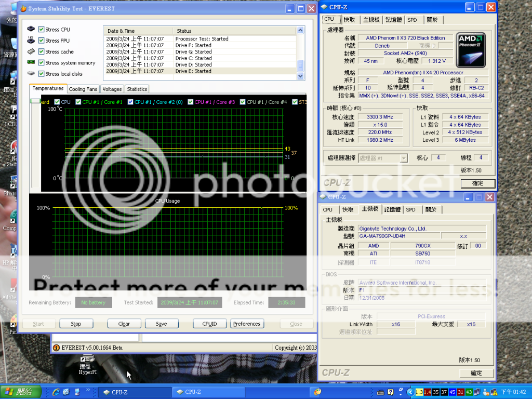The height and width of the screenshot is (399, 532).
Task: Open the SPD tab in the top CPU-Z window
Action: pyautogui.click(x=412, y=20)
